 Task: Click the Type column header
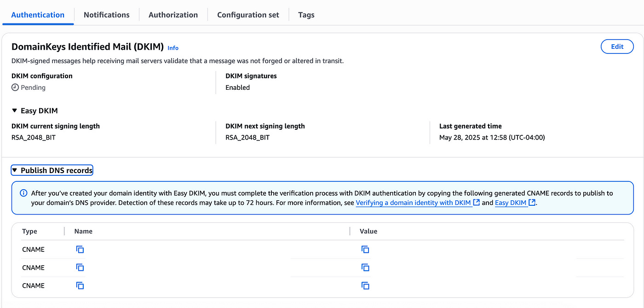pyautogui.click(x=29, y=232)
